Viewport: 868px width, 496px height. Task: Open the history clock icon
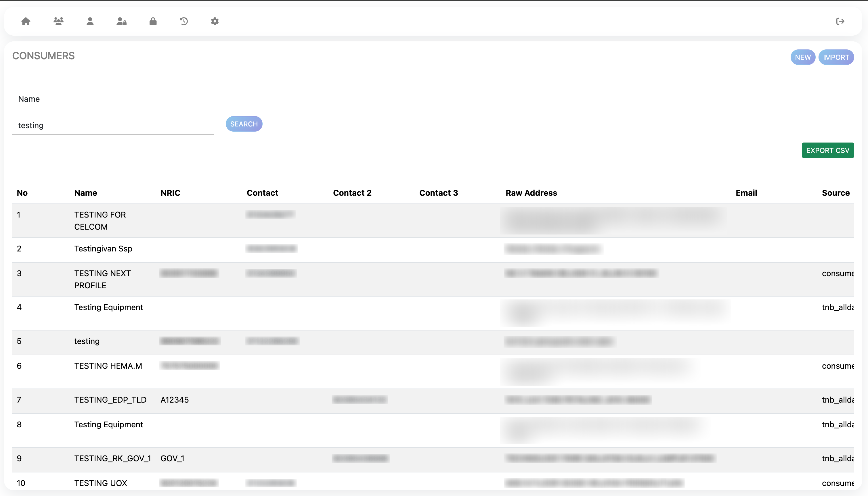(184, 22)
